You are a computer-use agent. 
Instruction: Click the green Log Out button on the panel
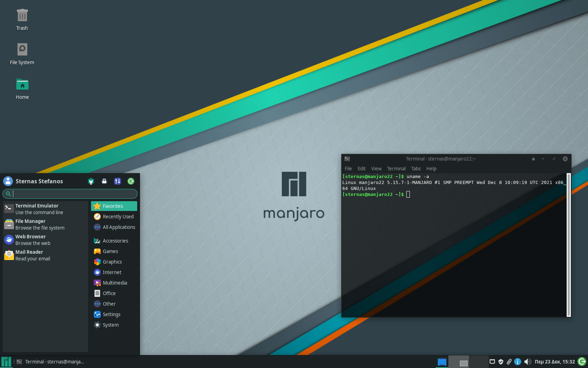[582, 362]
